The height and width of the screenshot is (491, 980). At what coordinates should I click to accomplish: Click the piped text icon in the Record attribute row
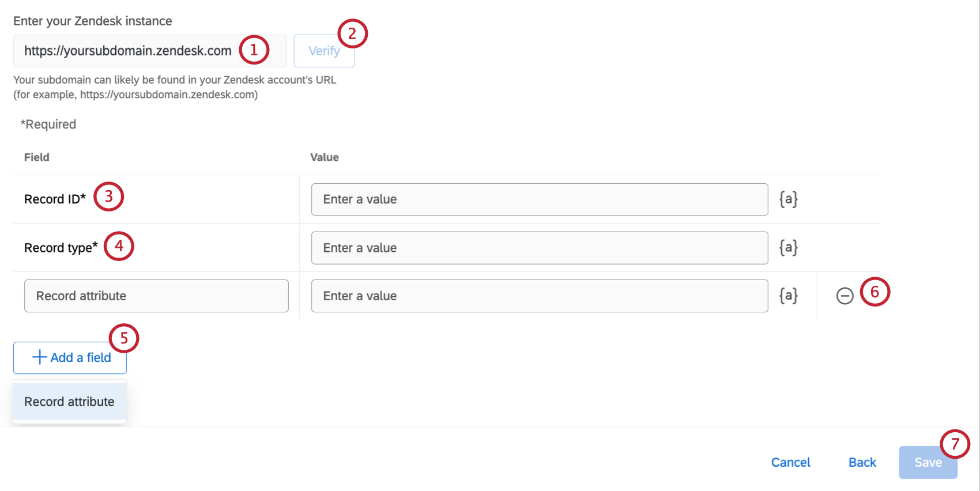[x=788, y=296]
